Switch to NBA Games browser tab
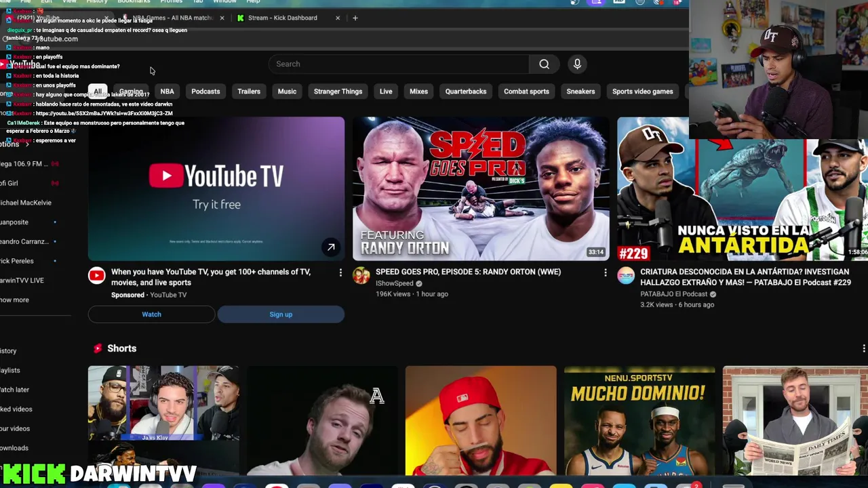The height and width of the screenshot is (488, 868). click(x=173, y=18)
